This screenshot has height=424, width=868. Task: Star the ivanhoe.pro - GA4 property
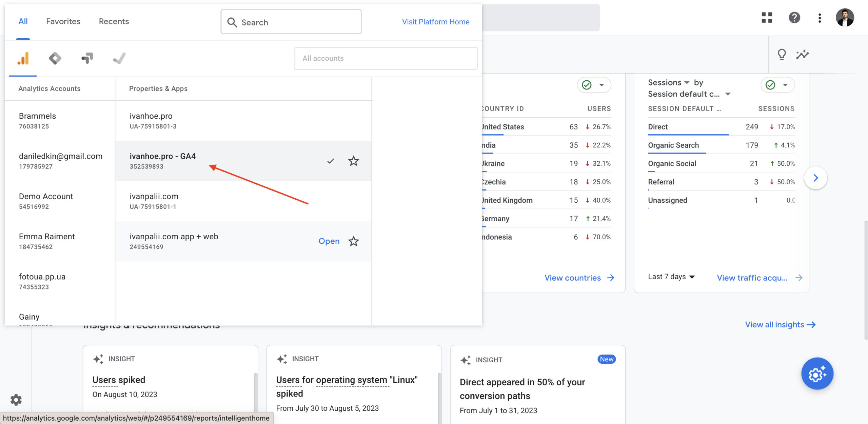click(x=353, y=161)
